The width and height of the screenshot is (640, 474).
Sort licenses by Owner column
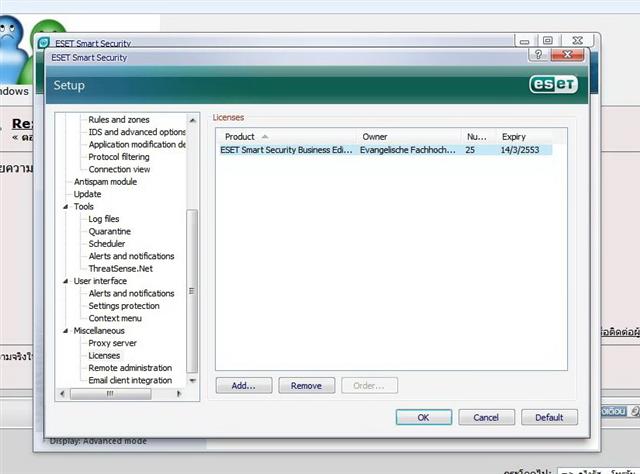point(409,137)
